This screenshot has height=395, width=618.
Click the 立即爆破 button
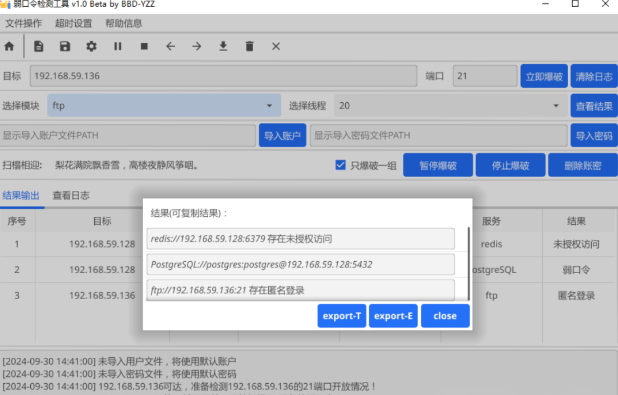[544, 76]
